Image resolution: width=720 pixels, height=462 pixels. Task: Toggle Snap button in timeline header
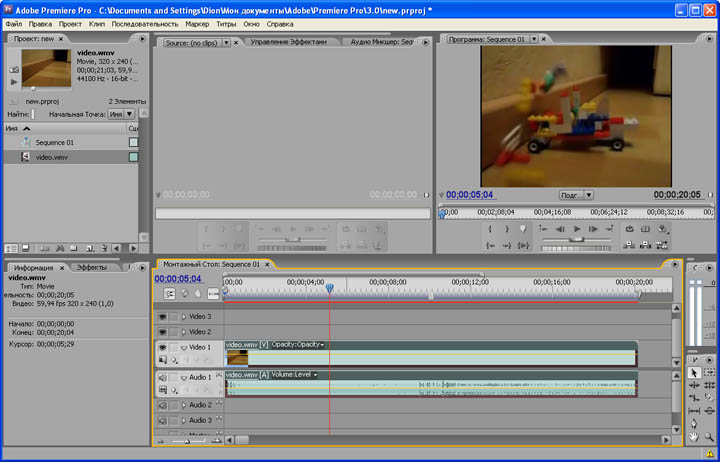coord(169,293)
